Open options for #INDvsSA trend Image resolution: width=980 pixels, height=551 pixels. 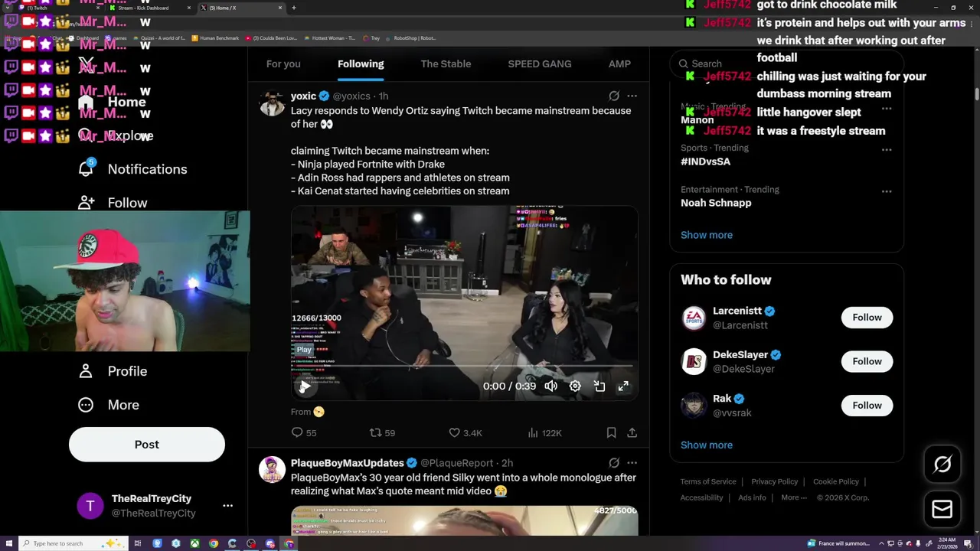tap(887, 150)
